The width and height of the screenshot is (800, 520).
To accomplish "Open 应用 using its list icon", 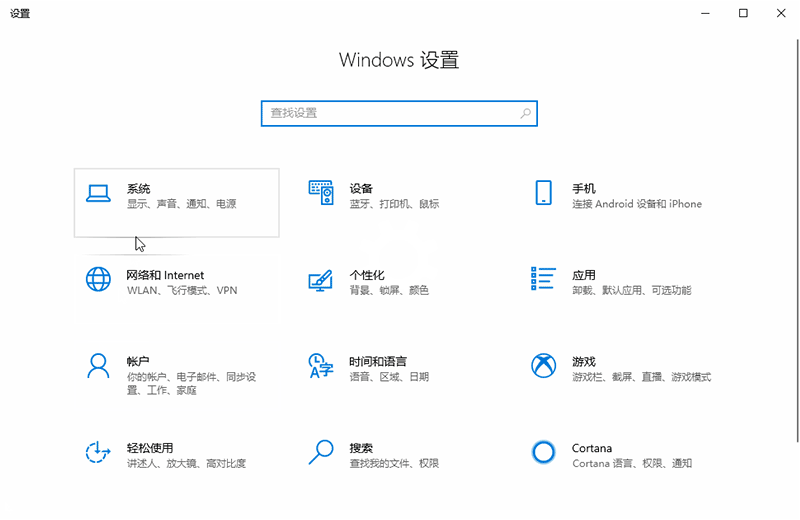I will 543,280.
